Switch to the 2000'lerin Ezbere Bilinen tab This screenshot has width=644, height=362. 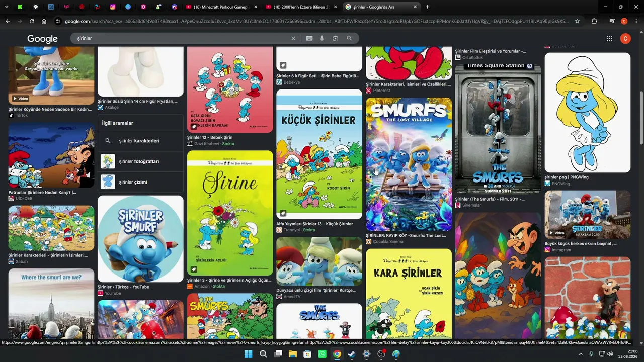pyautogui.click(x=300, y=7)
